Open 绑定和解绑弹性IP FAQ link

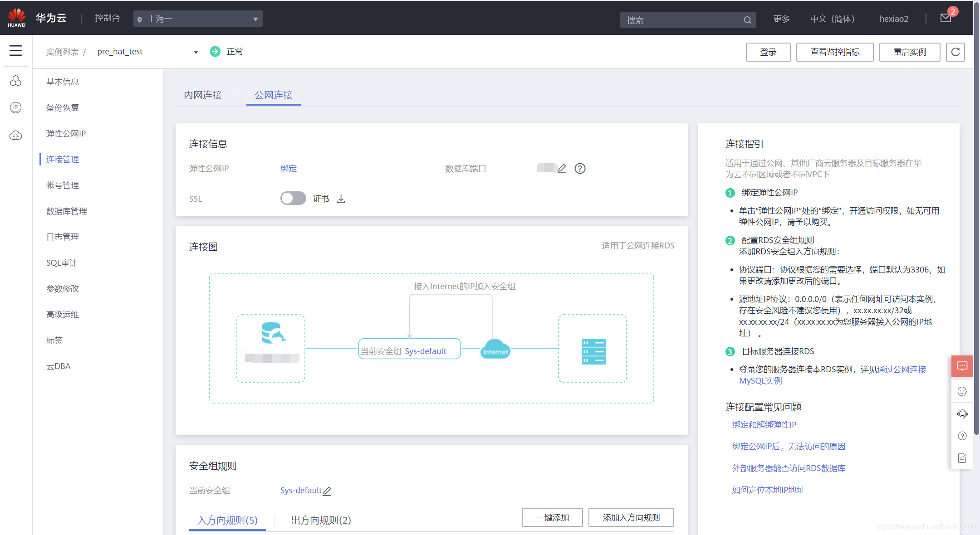(x=764, y=424)
